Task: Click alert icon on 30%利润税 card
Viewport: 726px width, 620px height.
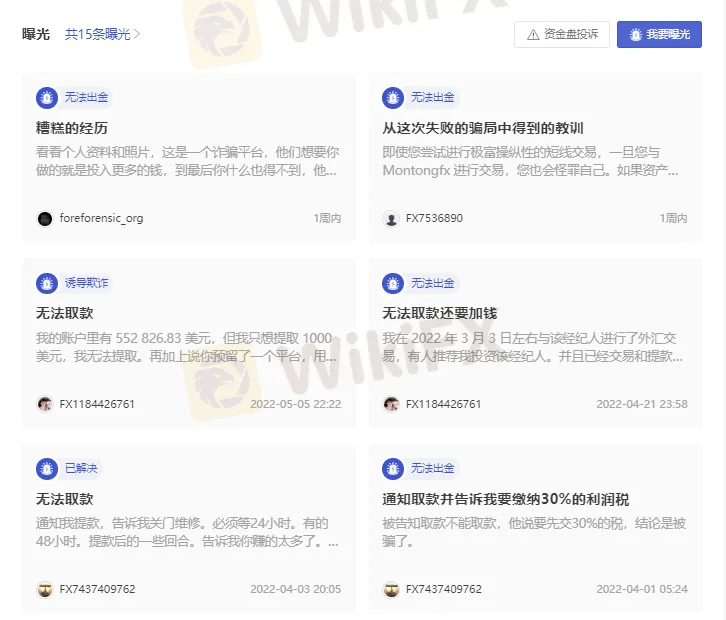Action: pos(393,469)
